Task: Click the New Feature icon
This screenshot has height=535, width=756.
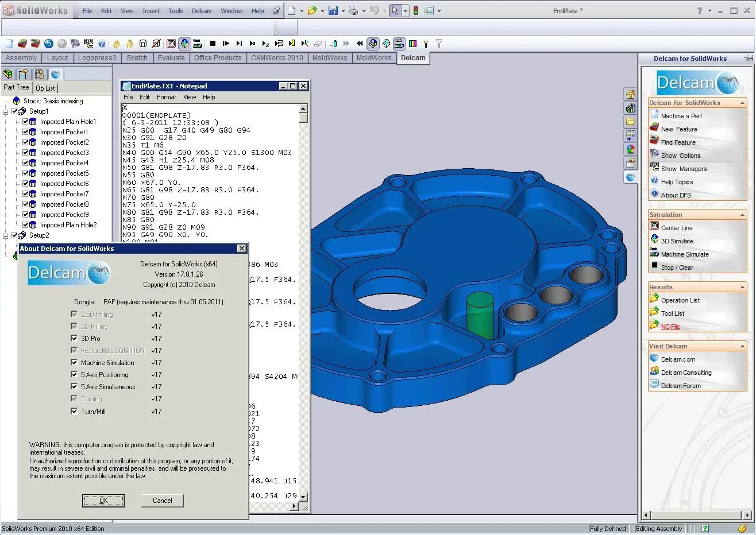Action: pos(654,128)
